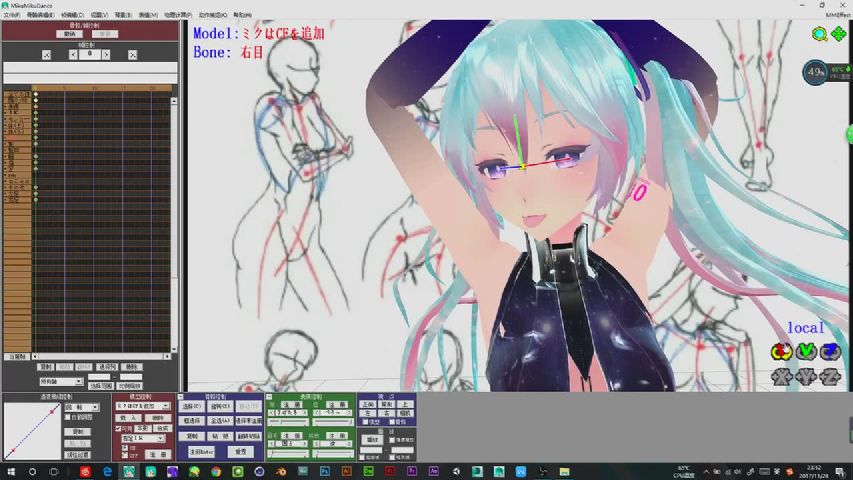Open After Effects from the taskbar

434,471
